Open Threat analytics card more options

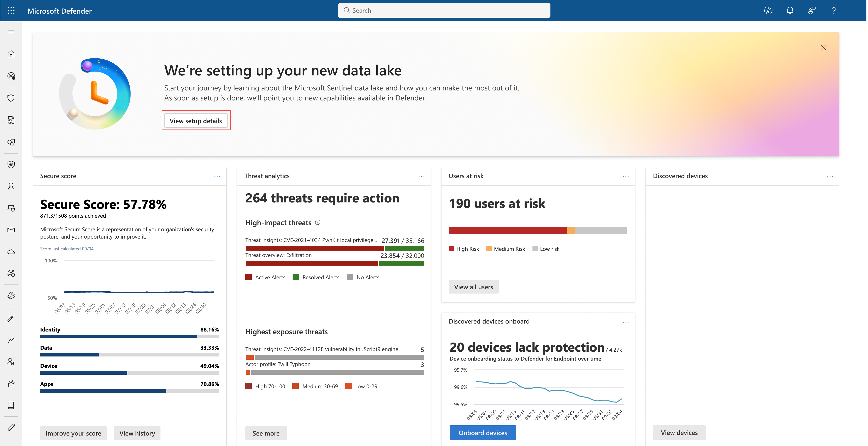[x=421, y=177]
